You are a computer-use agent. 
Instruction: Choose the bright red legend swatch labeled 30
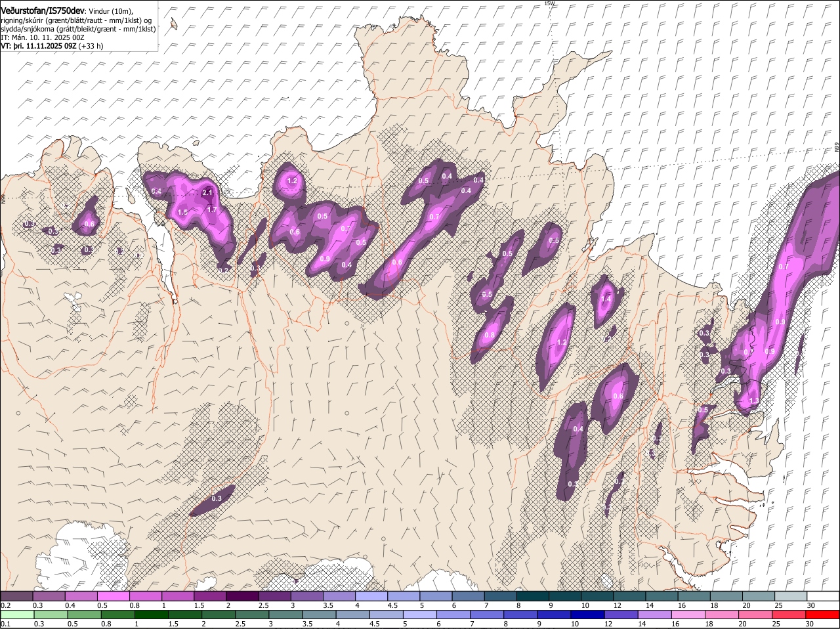(822, 615)
